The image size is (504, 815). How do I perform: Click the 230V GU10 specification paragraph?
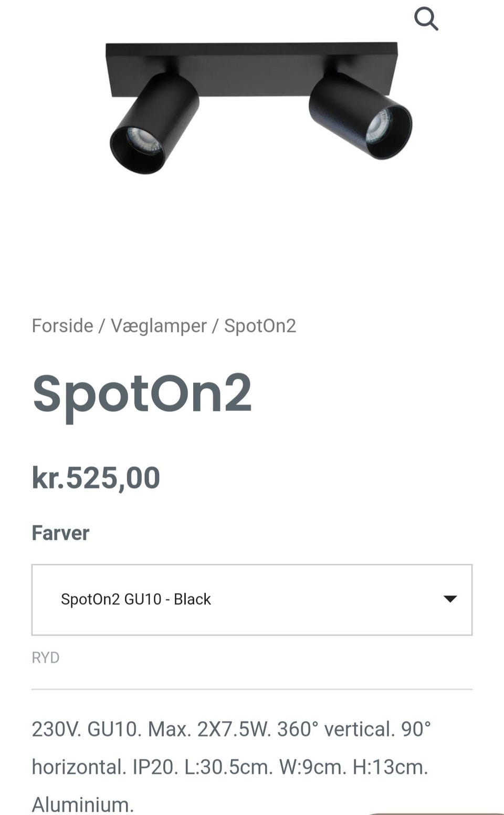click(231, 767)
